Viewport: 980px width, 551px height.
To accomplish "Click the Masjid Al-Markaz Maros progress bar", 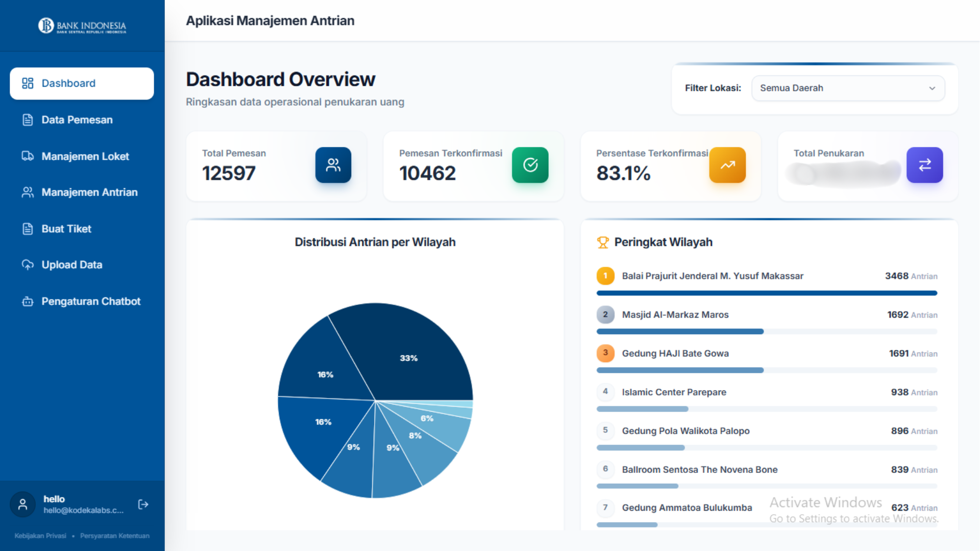I will [x=767, y=332].
